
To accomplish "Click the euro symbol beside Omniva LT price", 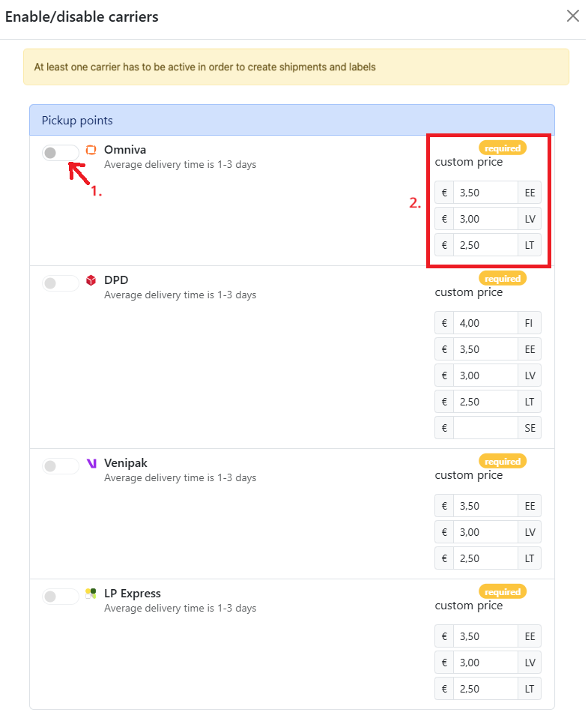I will click(x=444, y=245).
